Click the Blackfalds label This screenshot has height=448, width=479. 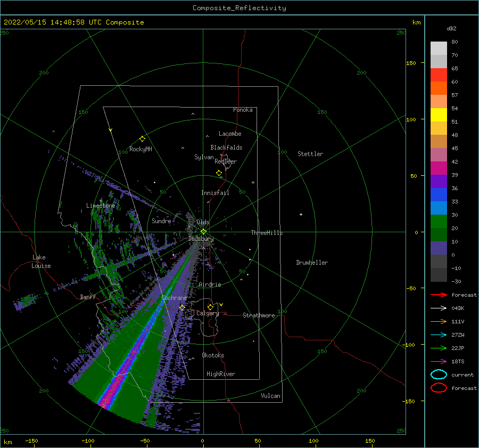pos(226,148)
